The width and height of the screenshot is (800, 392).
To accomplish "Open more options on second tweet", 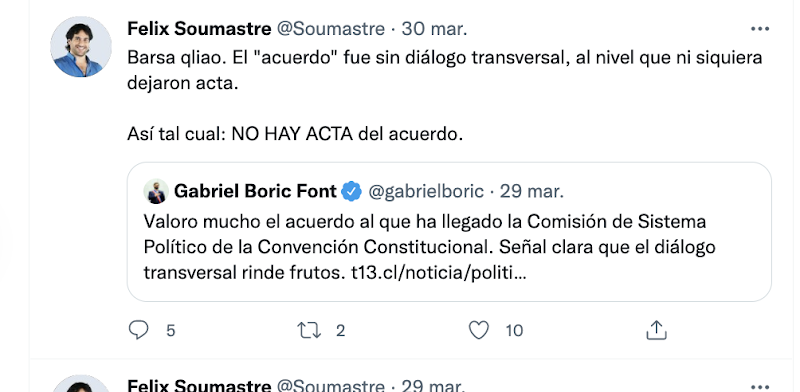I will click(x=760, y=386).
